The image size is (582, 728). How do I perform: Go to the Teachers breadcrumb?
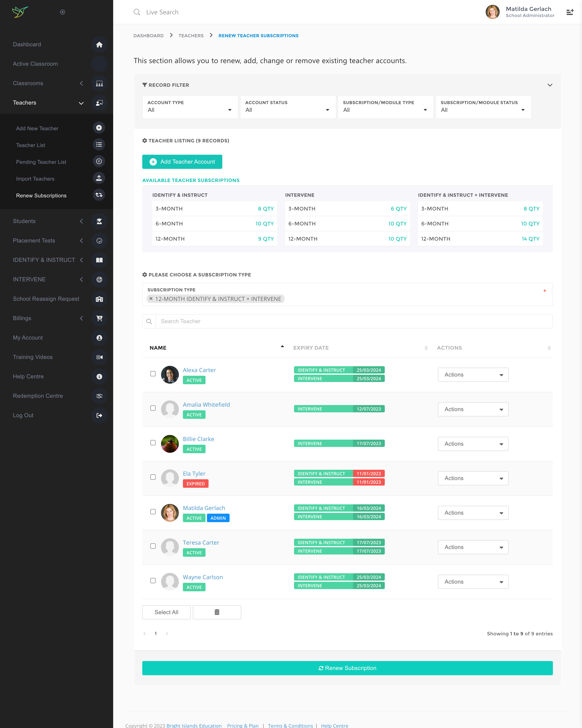pyautogui.click(x=191, y=35)
